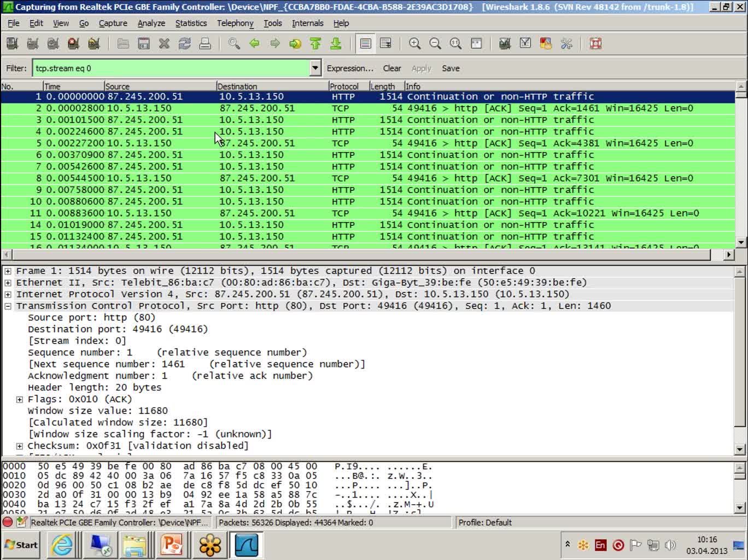Open the Capture menu
This screenshot has width=748, height=560.
(x=113, y=23)
